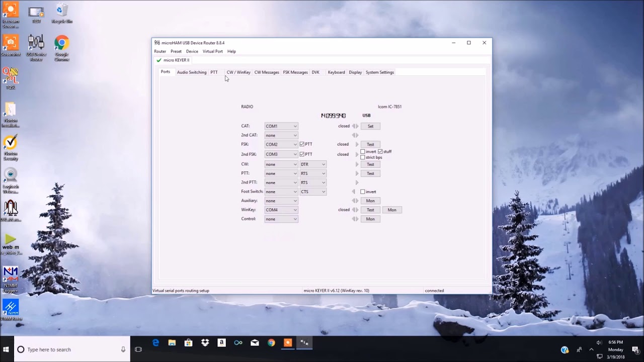Viewport: 644px width, 362px height.
Task: Open the TQSL desktop shortcut
Action: (x=11, y=78)
